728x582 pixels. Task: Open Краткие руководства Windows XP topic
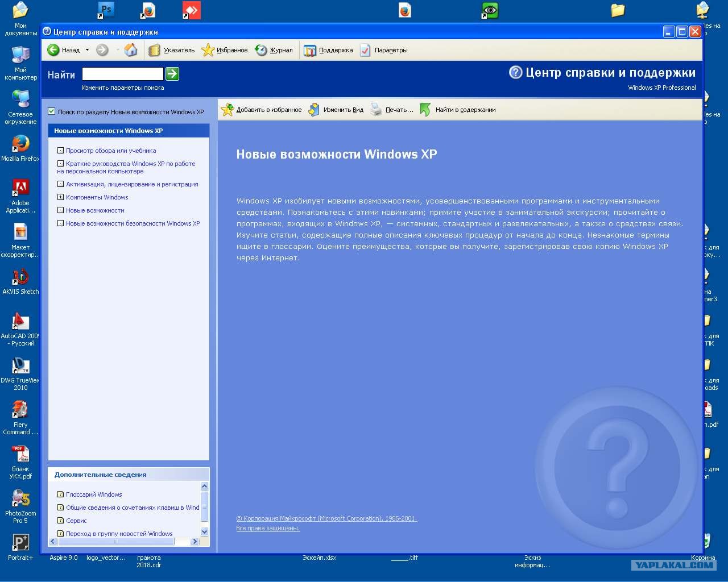[126, 167]
